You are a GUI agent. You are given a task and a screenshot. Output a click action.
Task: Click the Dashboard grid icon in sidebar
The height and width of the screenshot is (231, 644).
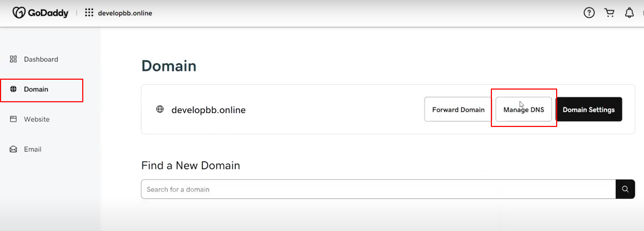pos(13,59)
